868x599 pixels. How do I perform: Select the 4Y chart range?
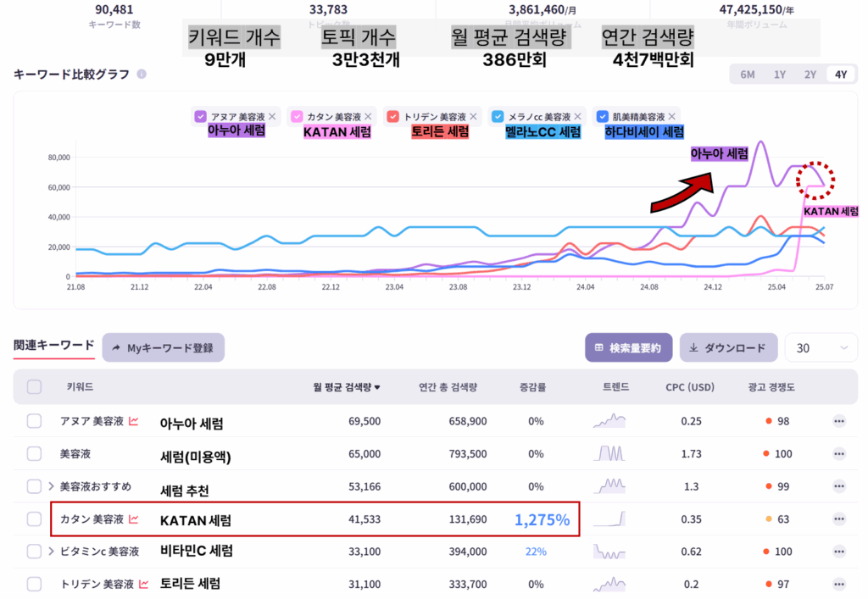[x=841, y=74]
